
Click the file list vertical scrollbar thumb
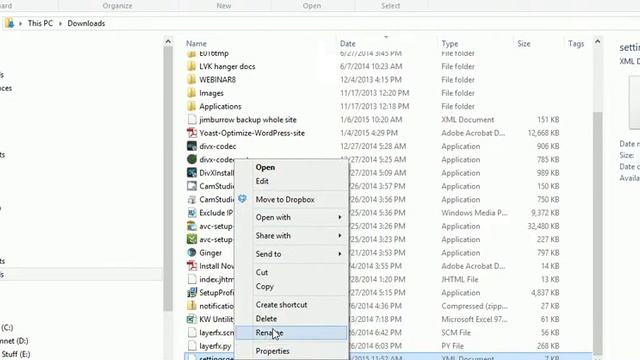598,233
